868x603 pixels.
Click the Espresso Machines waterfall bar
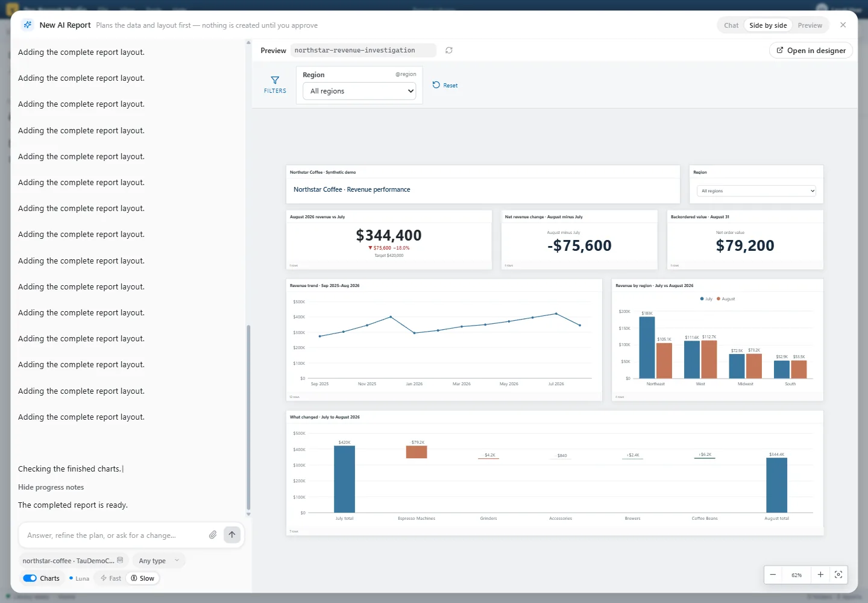[417, 452]
